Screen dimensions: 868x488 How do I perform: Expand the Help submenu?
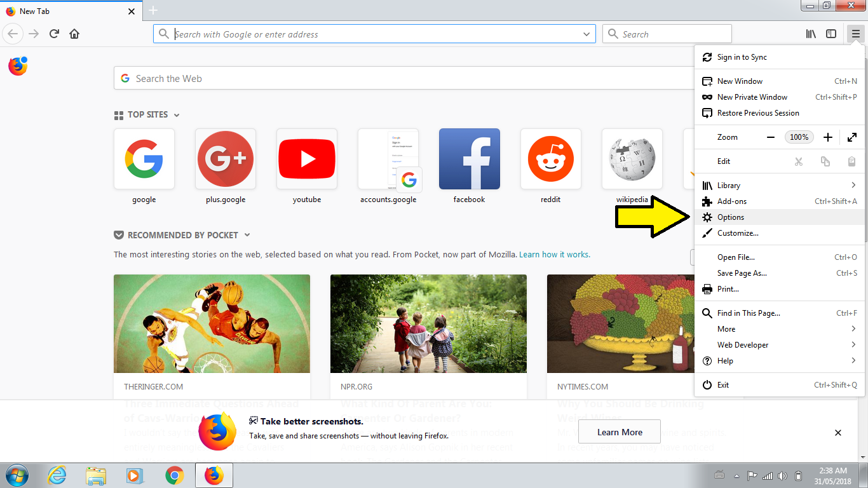coord(780,361)
